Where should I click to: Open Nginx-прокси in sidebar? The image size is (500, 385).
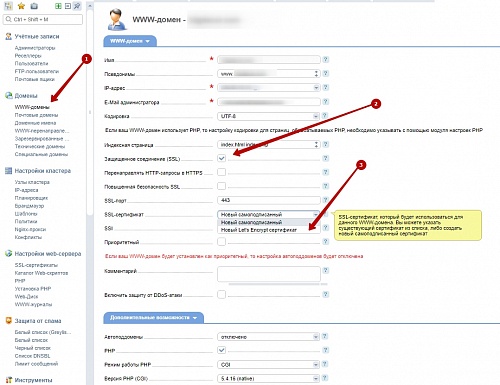(x=30, y=229)
